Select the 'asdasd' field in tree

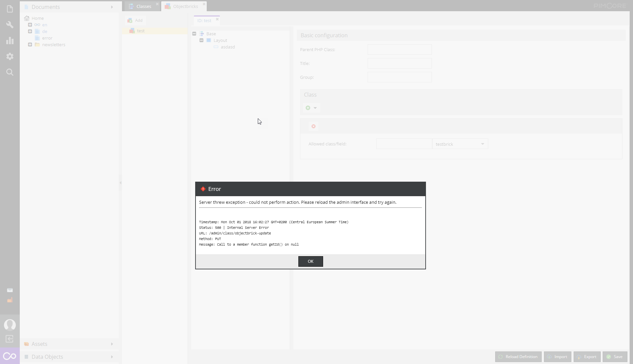pos(228,47)
